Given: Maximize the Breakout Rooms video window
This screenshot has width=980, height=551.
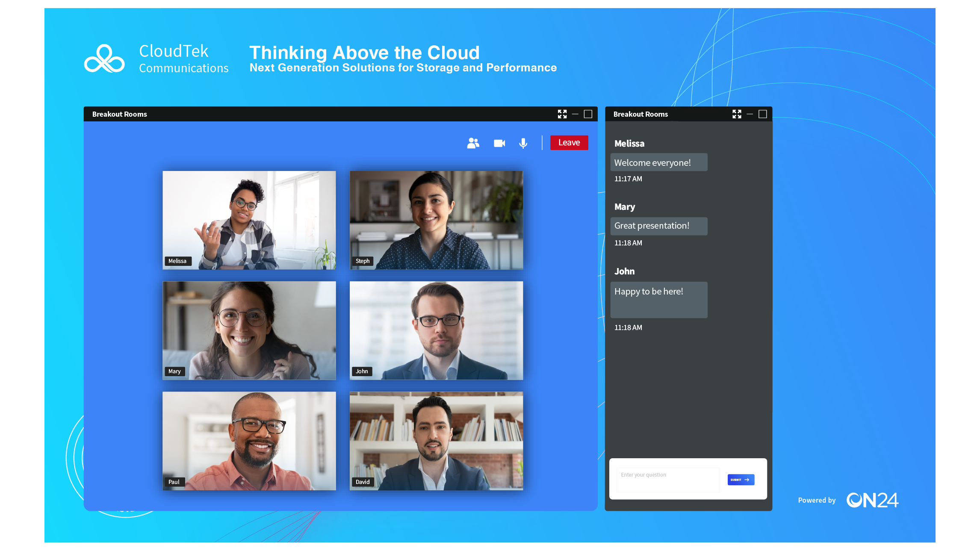Looking at the screenshot, I should click(x=589, y=114).
